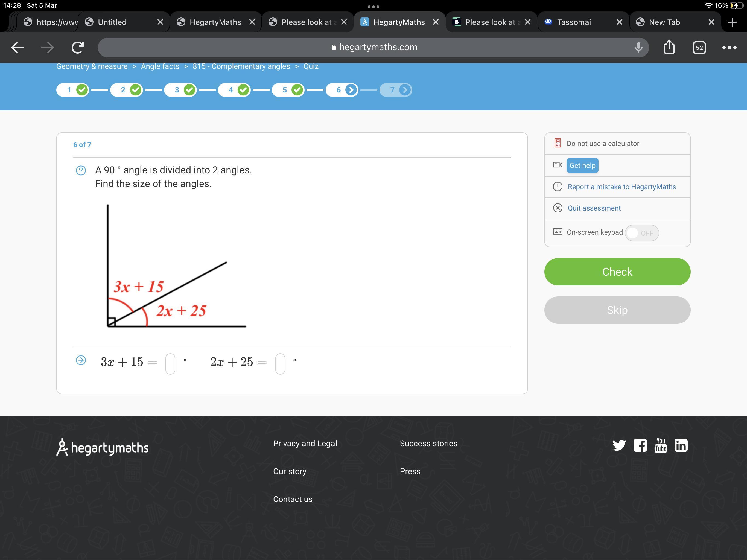Click the Get help button
747x560 pixels.
click(x=582, y=165)
